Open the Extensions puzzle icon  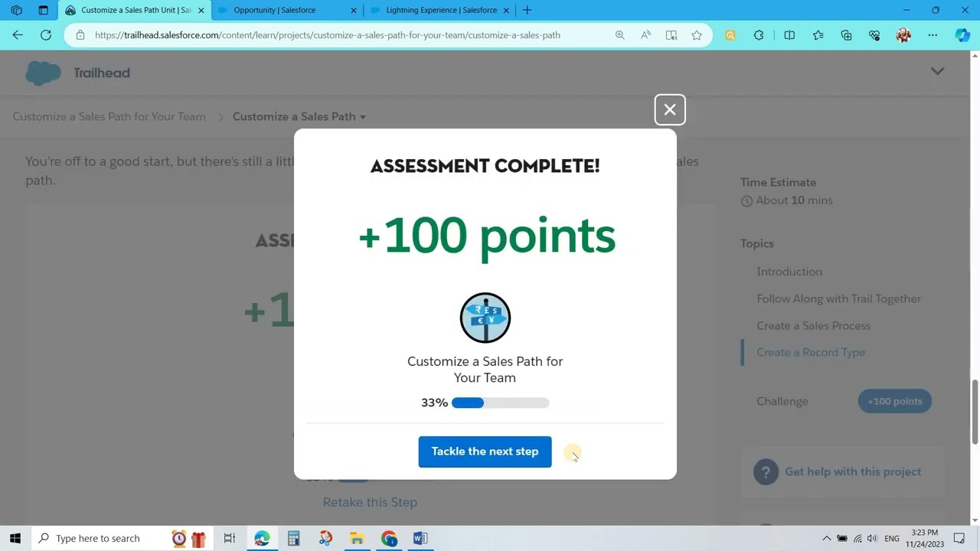pyautogui.click(x=759, y=35)
